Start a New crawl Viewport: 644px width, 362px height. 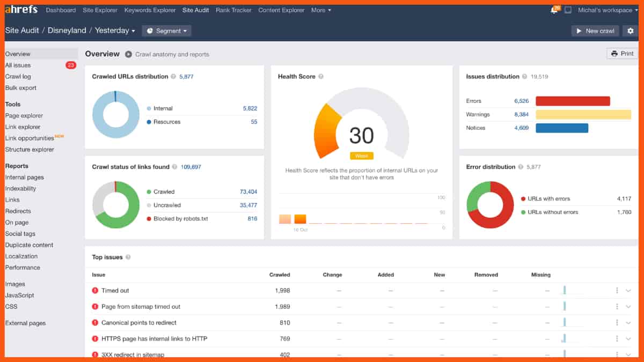point(595,31)
